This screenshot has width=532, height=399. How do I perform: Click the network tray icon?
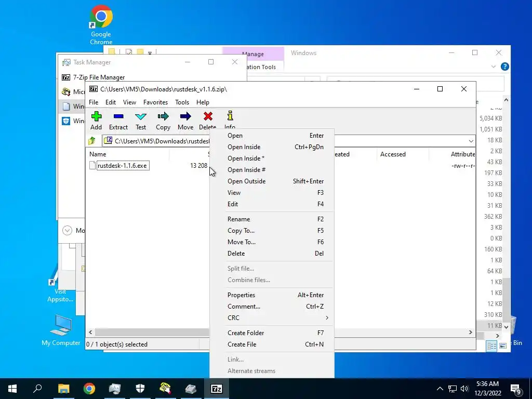(x=453, y=389)
